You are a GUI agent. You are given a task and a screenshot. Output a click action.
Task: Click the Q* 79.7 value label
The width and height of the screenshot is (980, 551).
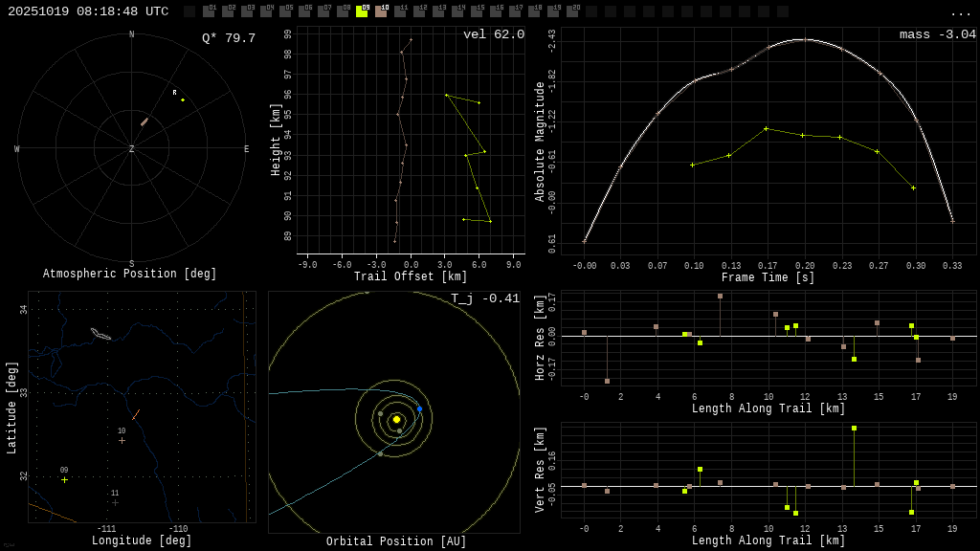(x=228, y=39)
